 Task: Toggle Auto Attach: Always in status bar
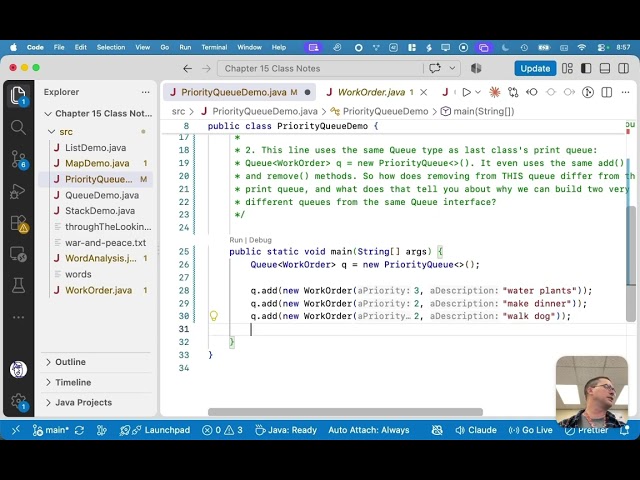(369, 430)
